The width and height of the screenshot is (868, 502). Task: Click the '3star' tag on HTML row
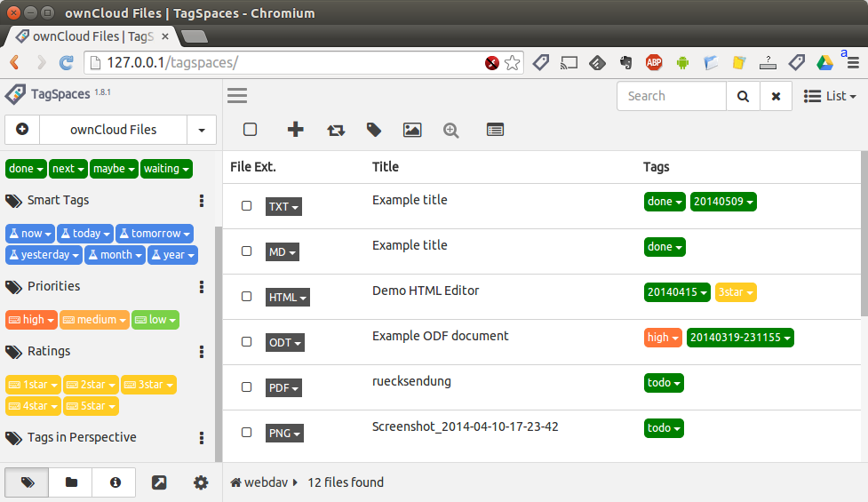pos(736,292)
